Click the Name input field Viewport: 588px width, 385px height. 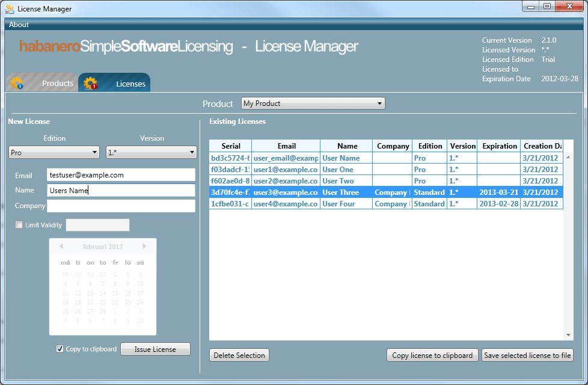pos(121,190)
